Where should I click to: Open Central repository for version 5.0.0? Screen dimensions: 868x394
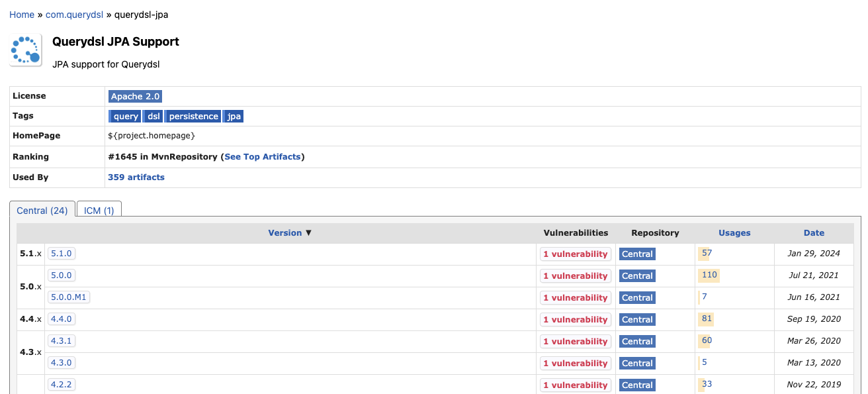637,276
